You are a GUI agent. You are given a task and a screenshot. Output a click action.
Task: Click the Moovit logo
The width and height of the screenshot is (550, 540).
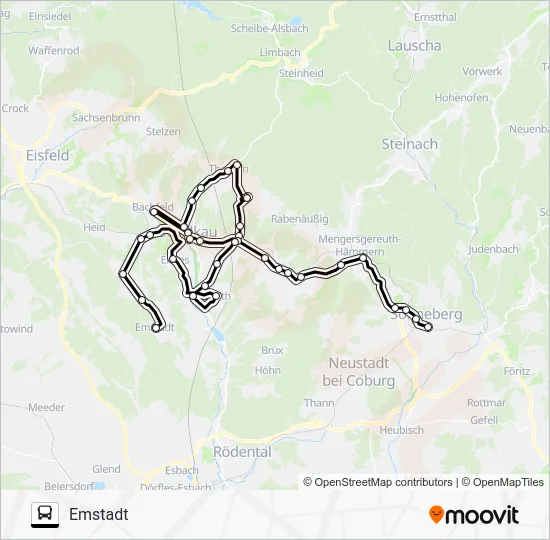[474, 515]
